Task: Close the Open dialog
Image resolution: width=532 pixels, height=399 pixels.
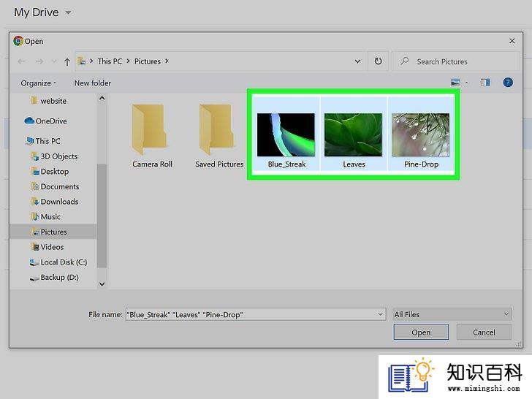Action: pos(512,41)
